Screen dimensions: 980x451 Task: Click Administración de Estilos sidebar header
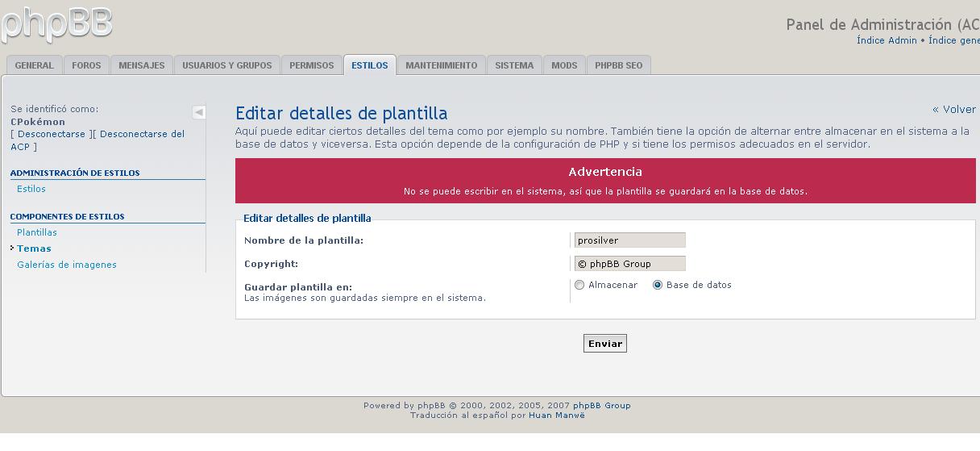[75, 173]
